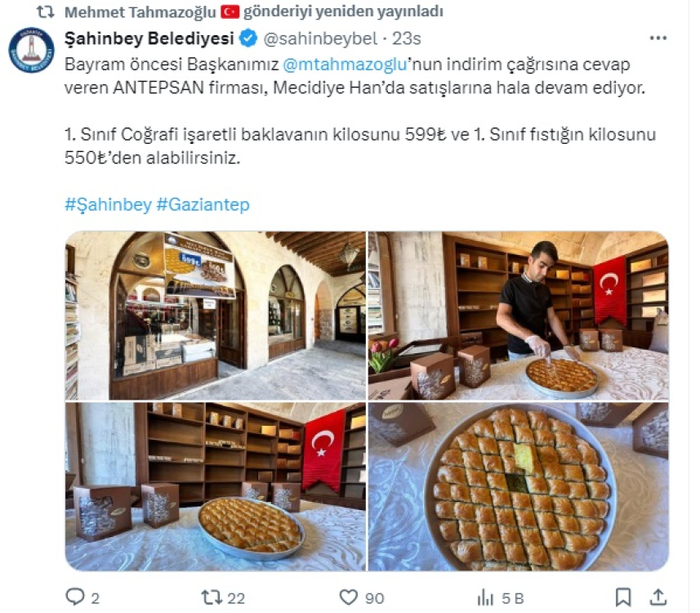700x613 pixels.
Task: Click the blue verified badge
Action: tap(248, 38)
